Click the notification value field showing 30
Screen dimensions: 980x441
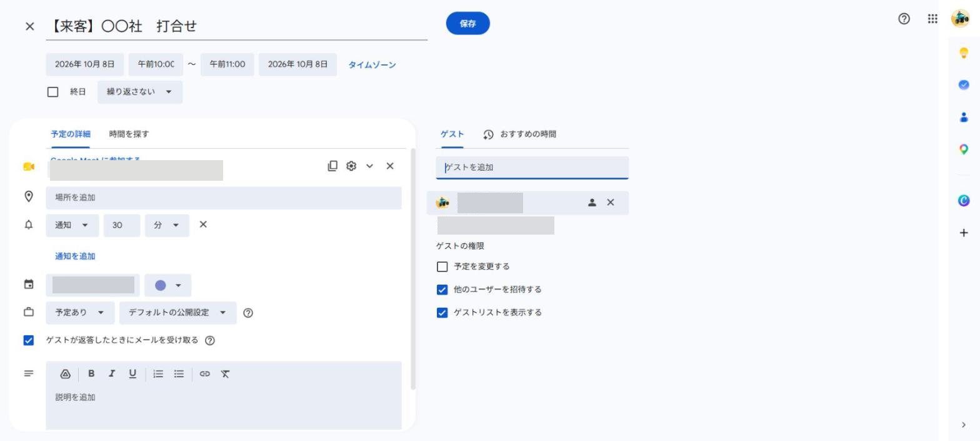[122, 225]
